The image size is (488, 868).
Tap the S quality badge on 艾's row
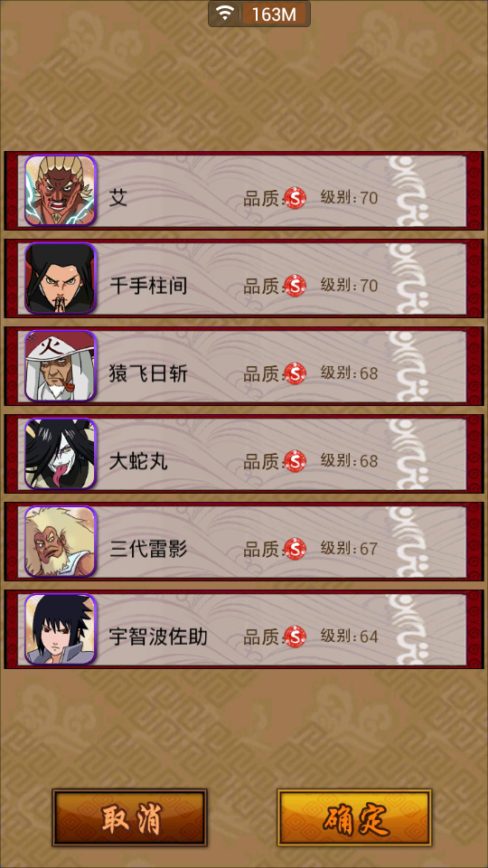coord(296,198)
